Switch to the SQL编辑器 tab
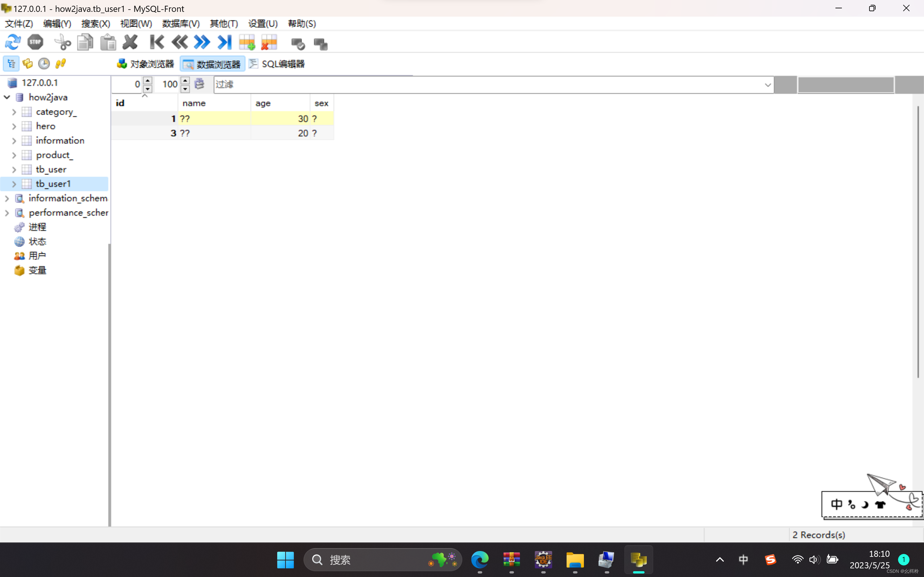Viewport: 924px width, 577px height. 277,64
